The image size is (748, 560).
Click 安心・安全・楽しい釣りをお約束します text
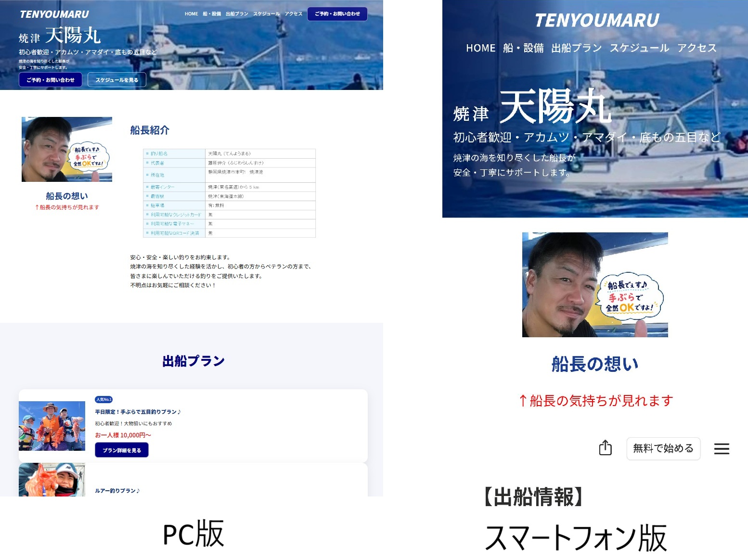point(180,257)
